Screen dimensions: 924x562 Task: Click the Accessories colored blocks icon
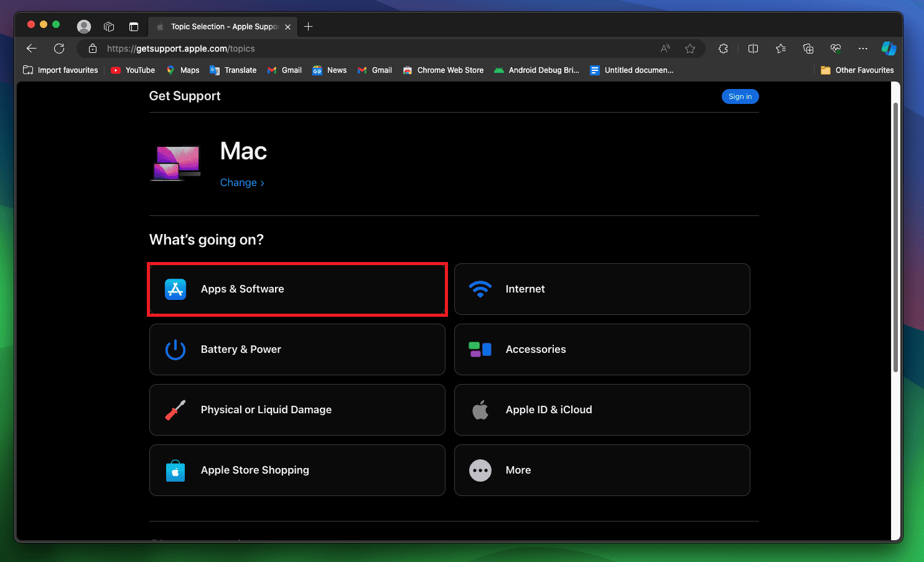coord(480,350)
